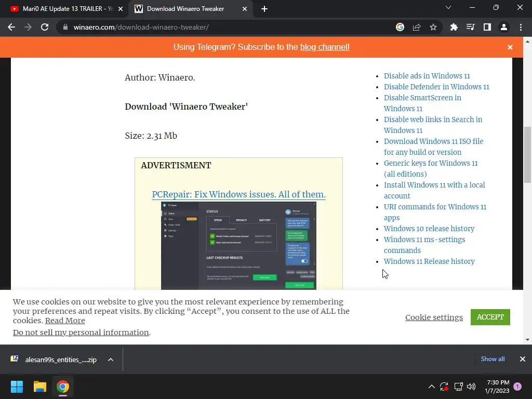Go back to the previous page
The image size is (532, 399).
11,27
